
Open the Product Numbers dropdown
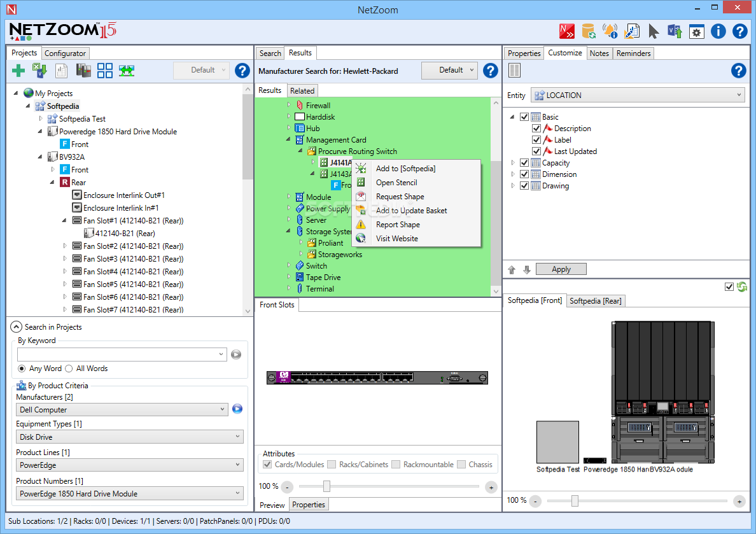(130, 493)
